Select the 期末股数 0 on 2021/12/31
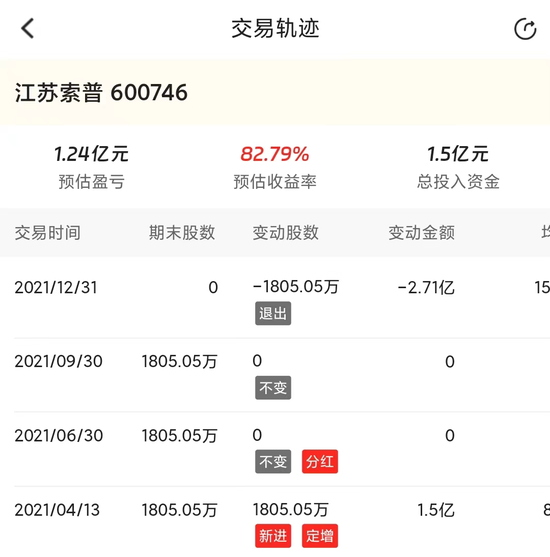Viewport: 550px width, 557px height. [213, 287]
